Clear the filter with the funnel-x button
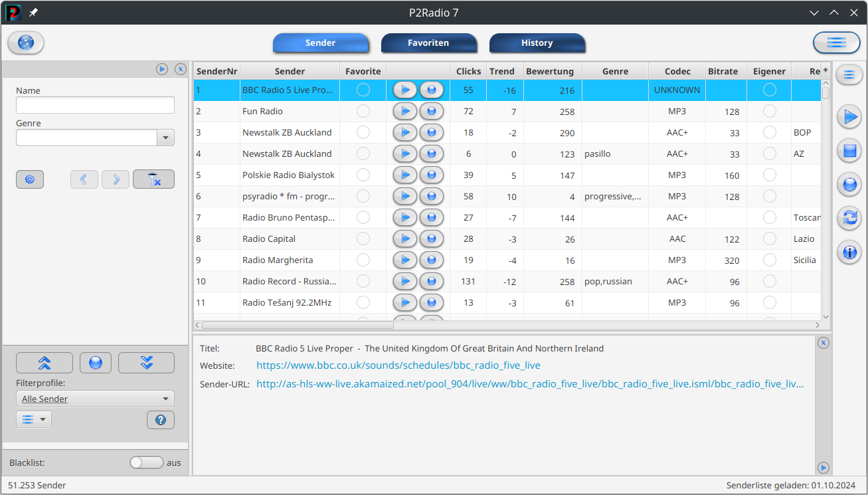Image resolution: width=868 pixels, height=495 pixels. (x=153, y=179)
